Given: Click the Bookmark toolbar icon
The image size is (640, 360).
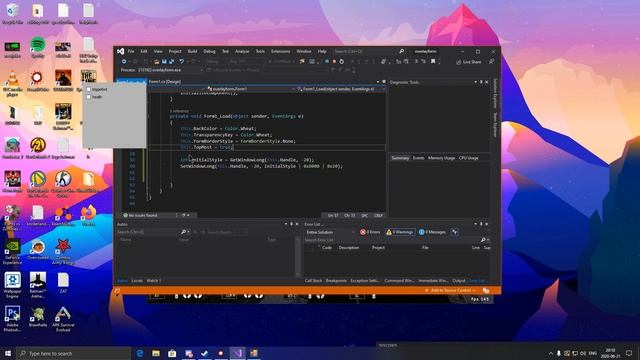Looking at the screenshot, I should click(x=433, y=62).
